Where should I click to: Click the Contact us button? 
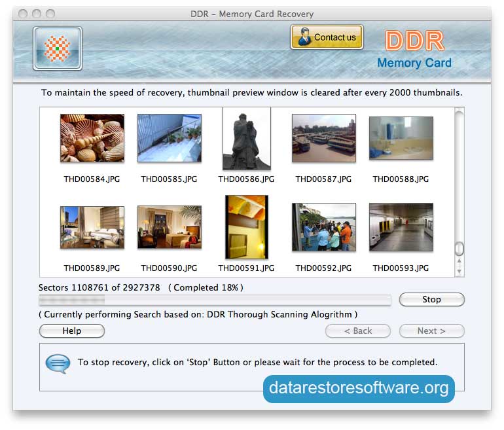coord(327,37)
